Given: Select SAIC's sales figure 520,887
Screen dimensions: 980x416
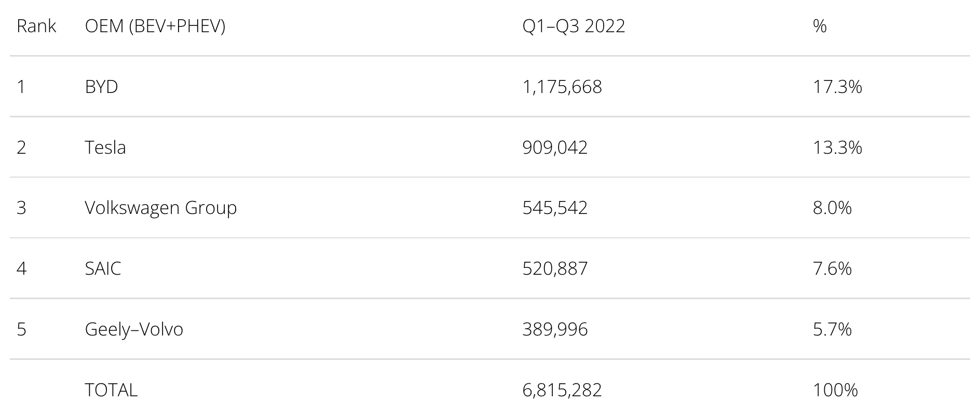Looking at the screenshot, I should click(555, 269).
